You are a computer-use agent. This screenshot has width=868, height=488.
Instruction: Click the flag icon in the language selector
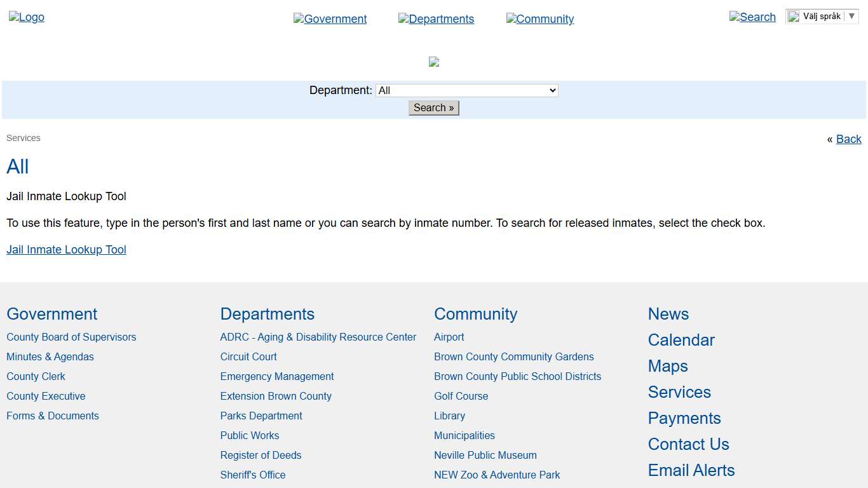(793, 16)
